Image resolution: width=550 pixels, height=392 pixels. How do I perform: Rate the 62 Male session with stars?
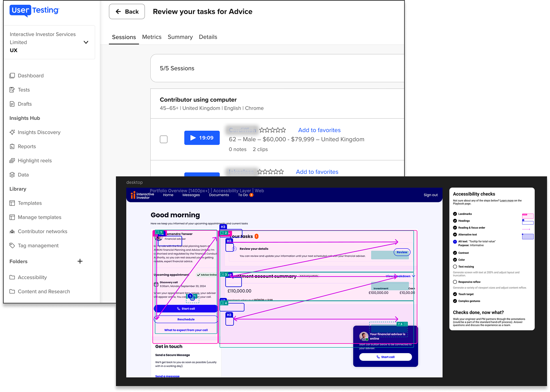pyautogui.click(x=273, y=130)
